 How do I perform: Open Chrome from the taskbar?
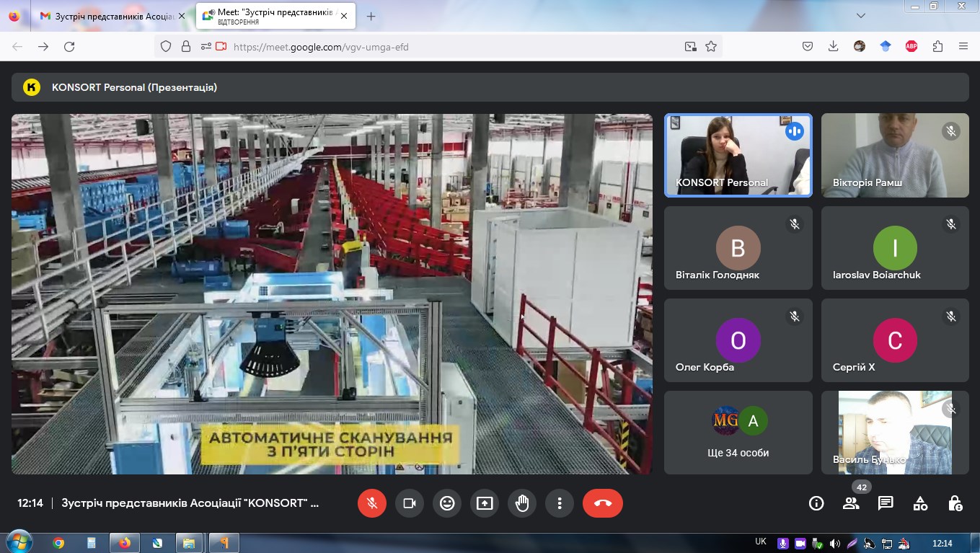(x=59, y=543)
